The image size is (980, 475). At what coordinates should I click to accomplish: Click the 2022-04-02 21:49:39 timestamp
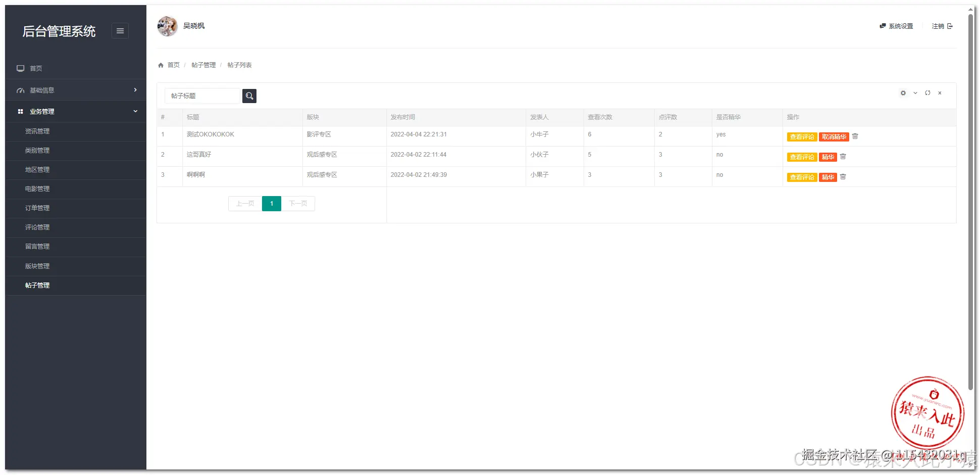point(419,175)
